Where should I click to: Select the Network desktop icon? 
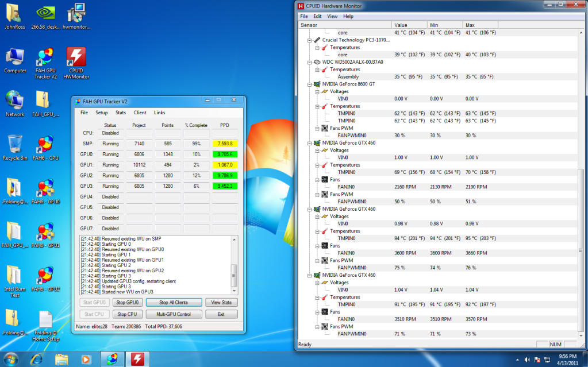click(14, 104)
